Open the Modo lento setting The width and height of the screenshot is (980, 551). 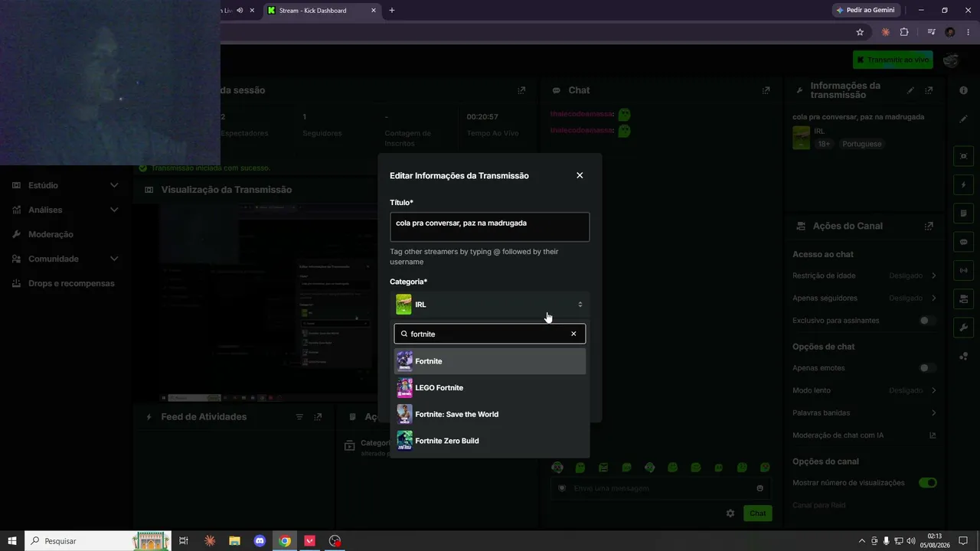click(864, 390)
